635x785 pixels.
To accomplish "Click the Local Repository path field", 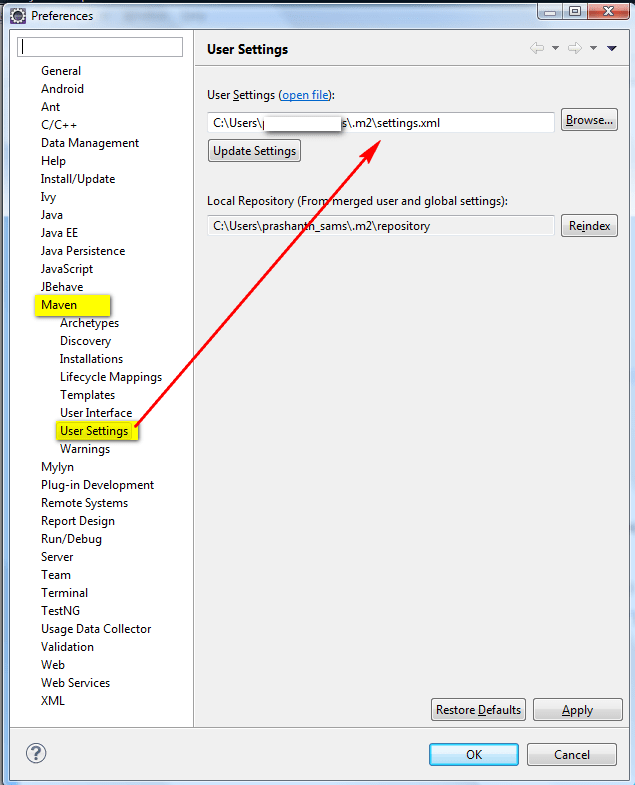I will tap(381, 226).
